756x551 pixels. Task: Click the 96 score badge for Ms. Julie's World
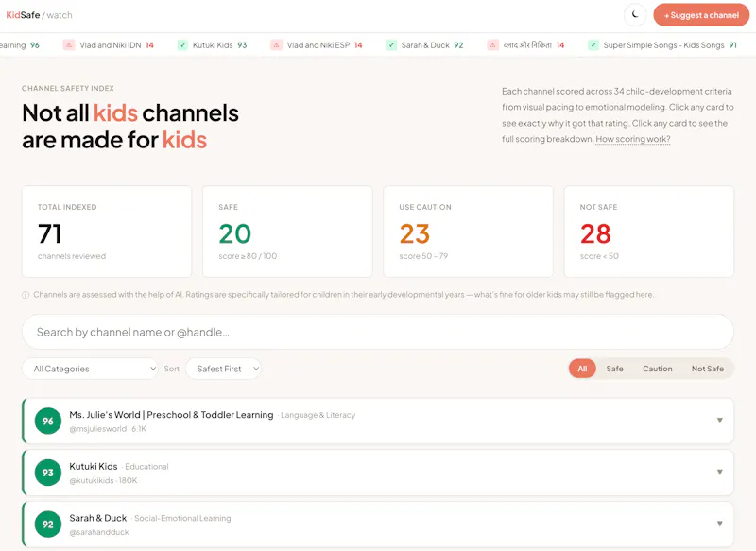coord(48,421)
